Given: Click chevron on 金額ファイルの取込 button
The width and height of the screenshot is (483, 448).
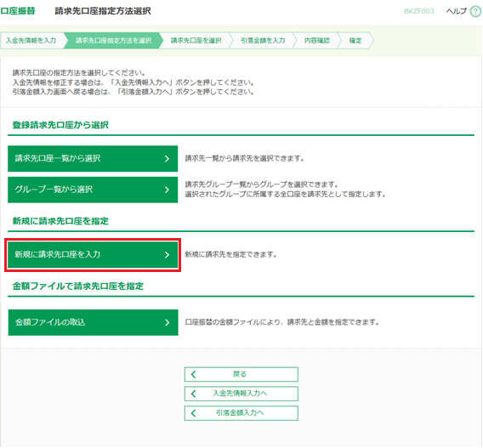Looking at the screenshot, I should pyautogui.click(x=168, y=322).
